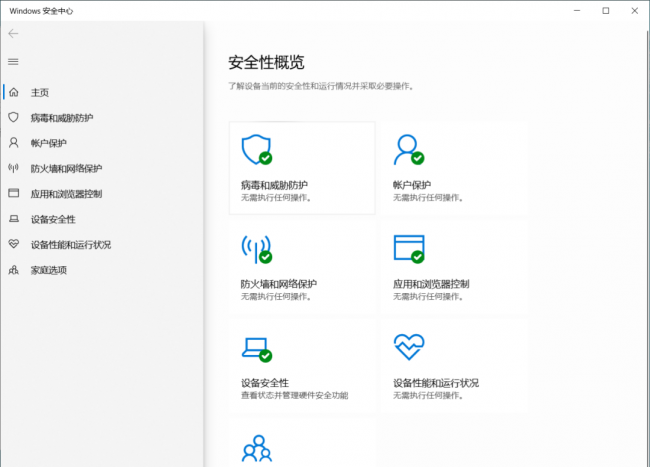Click status text under 病毒和威胁防护 tile
Viewport: 650px width, 467px height.
click(276, 198)
